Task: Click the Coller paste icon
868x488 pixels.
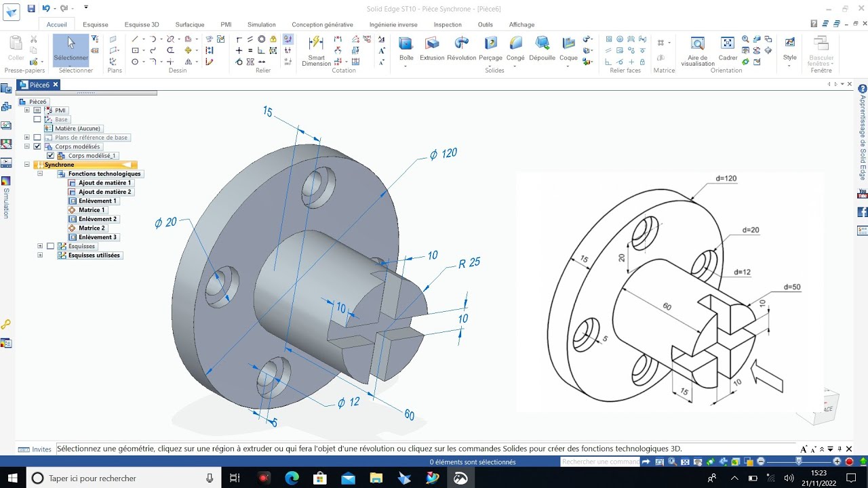Action: click(16, 47)
